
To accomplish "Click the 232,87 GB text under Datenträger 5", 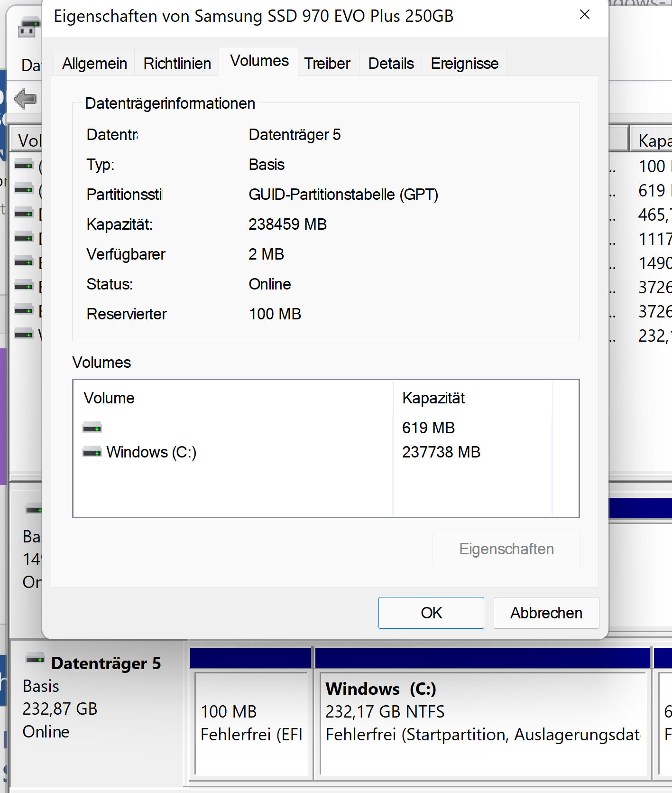I will pos(60,709).
